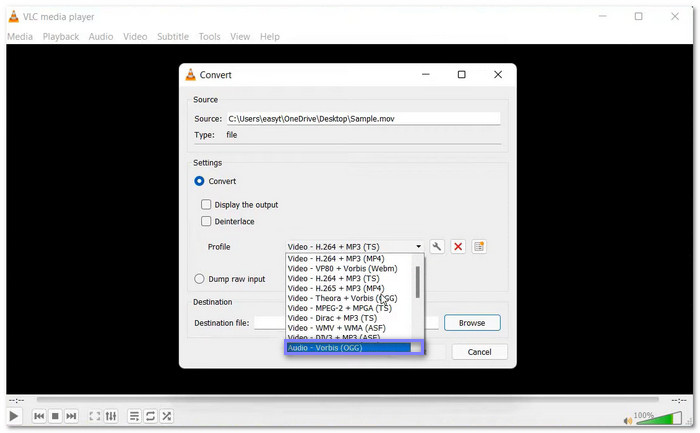Choose Video - MPEG-2 + MPGA (TS) profile
This screenshot has height=433, width=700.
(x=348, y=308)
